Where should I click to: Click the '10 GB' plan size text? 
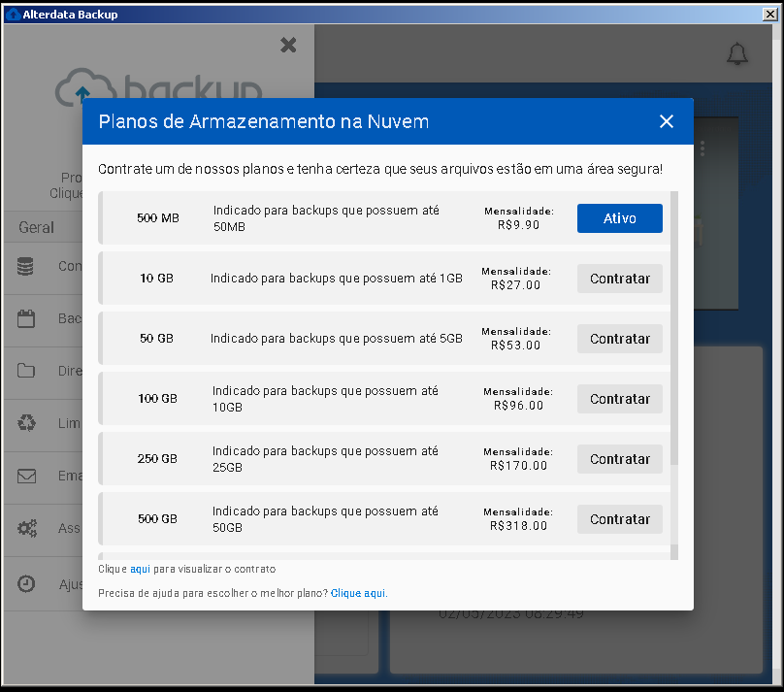tap(156, 279)
